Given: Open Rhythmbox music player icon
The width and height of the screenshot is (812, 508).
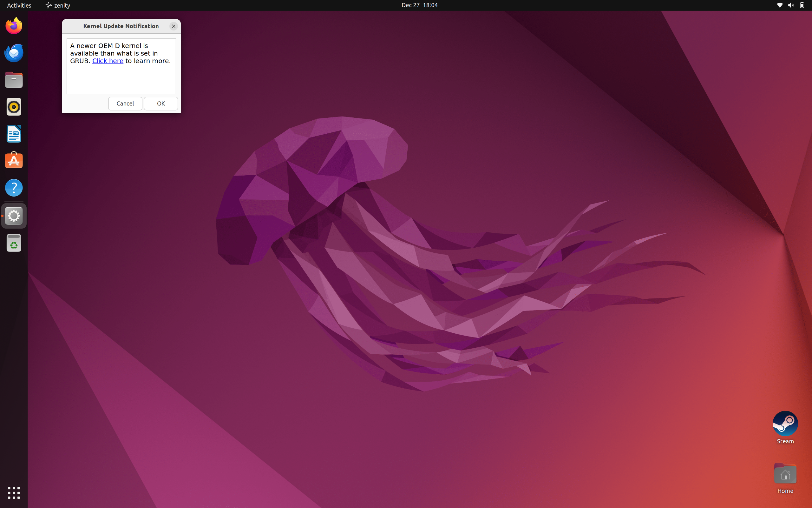Looking at the screenshot, I should [14, 107].
